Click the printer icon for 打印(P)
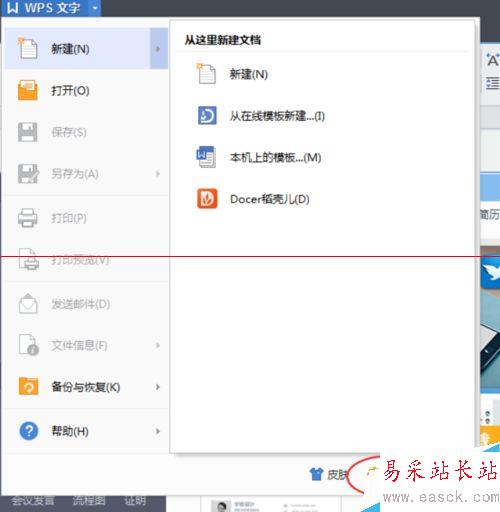This screenshot has width=500, height=512. point(28,218)
